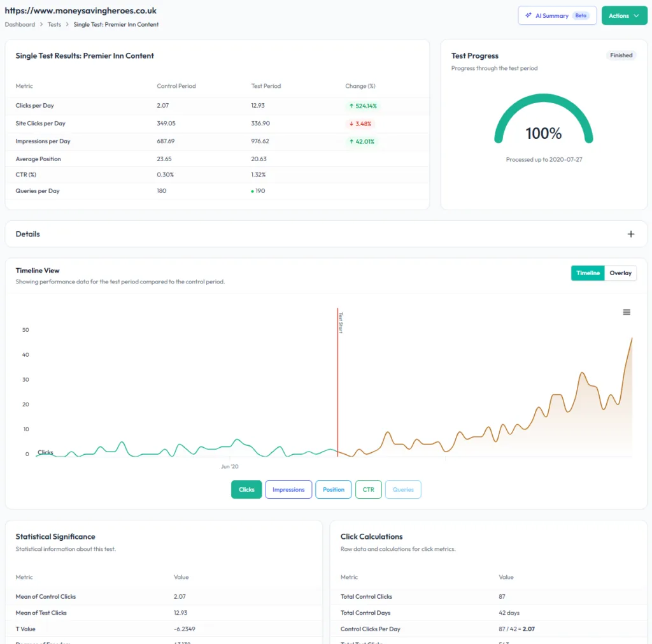Expand the Details section

tap(631, 234)
